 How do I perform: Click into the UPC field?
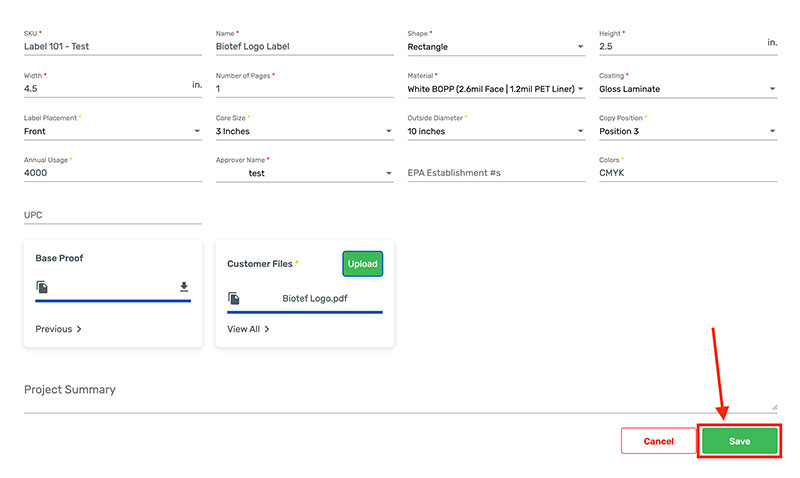pyautogui.click(x=113, y=215)
